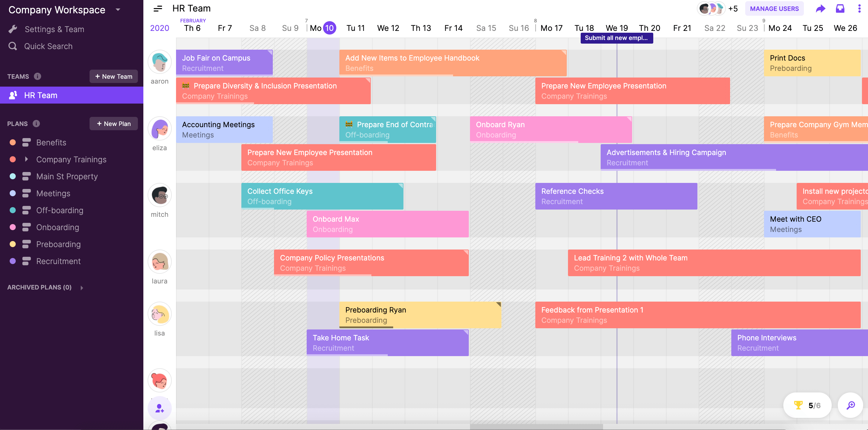Click the hamburger menu icon
The width and height of the screenshot is (868, 430).
point(158,8)
